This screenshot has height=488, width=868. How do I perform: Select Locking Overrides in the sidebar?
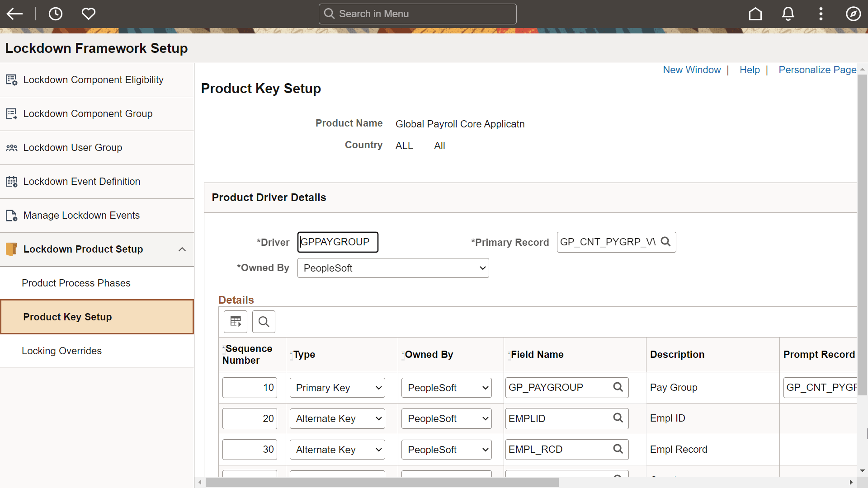point(62,351)
